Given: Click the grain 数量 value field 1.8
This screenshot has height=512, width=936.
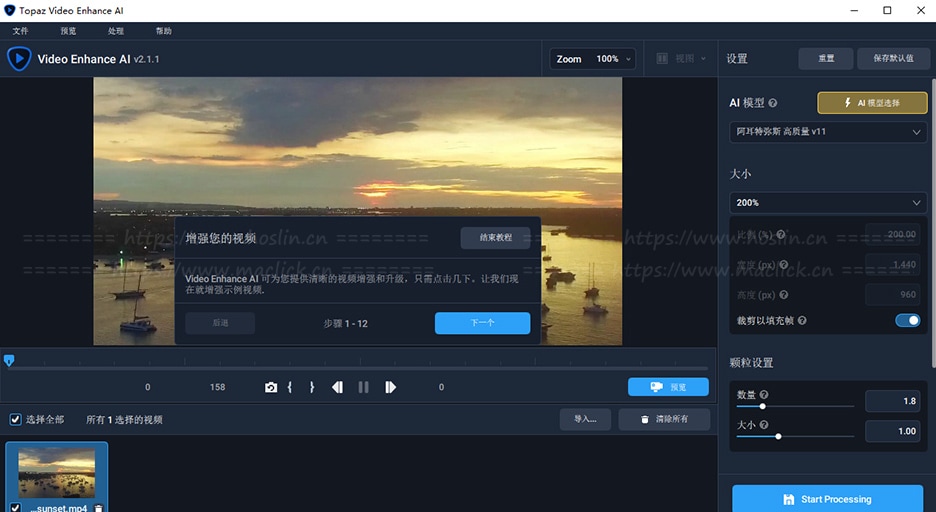Looking at the screenshot, I should coord(893,401).
